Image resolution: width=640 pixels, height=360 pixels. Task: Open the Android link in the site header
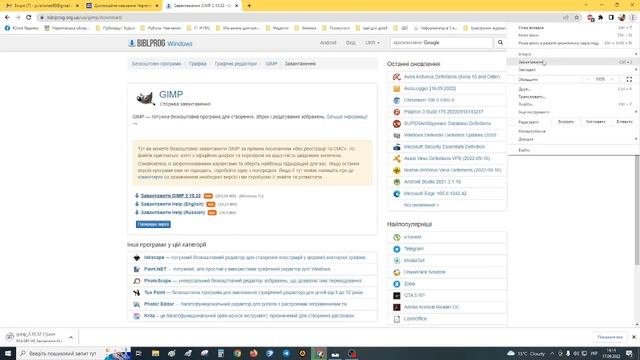pos(328,43)
